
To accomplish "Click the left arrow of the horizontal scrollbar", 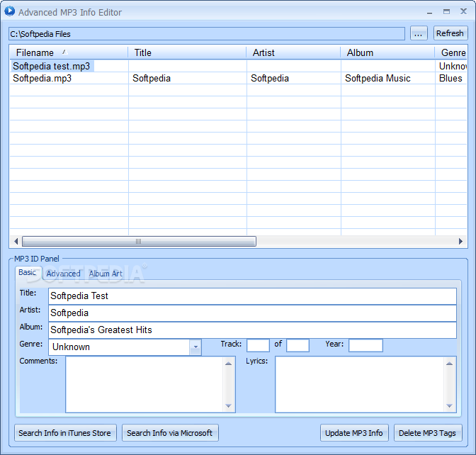I will click(x=16, y=242).
